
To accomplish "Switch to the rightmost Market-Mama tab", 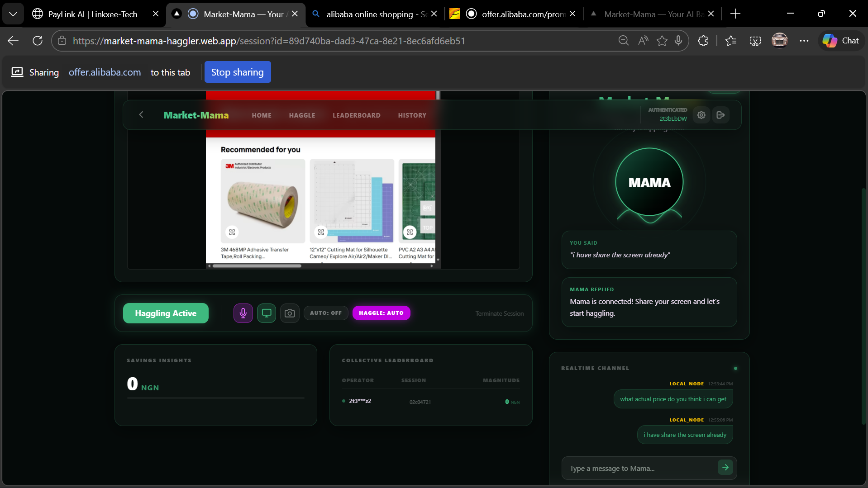I will tap(653, 14).
